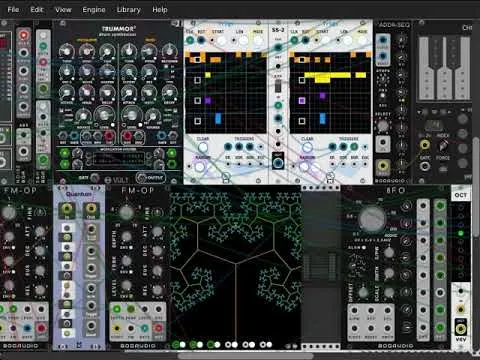The width and height of the screenshot is (480, 360).
Task: Open the File menu
Action: (x=13, y=10)
